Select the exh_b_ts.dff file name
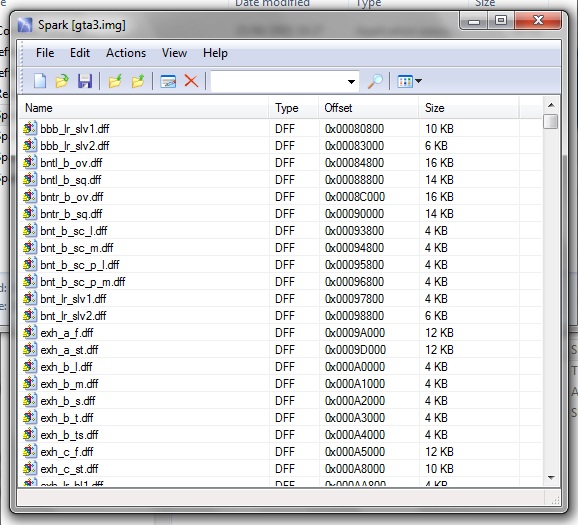 pyautogui.click(x=69, y=435)
